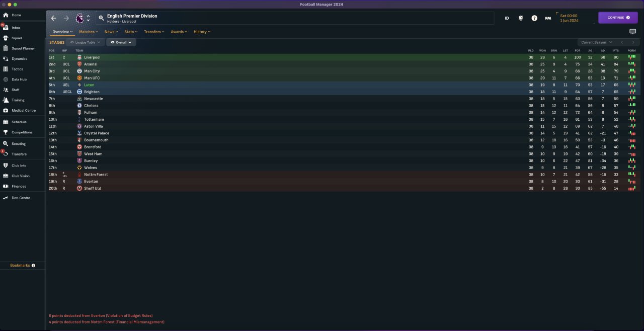
Task: Open the ID button in top bar
Action: pyautogui.click(x=507, y=18)
